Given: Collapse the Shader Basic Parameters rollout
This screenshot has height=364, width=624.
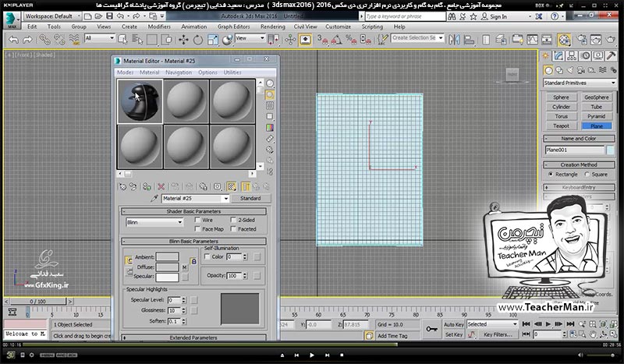Looking at the screenshot, I should (193, 211).
